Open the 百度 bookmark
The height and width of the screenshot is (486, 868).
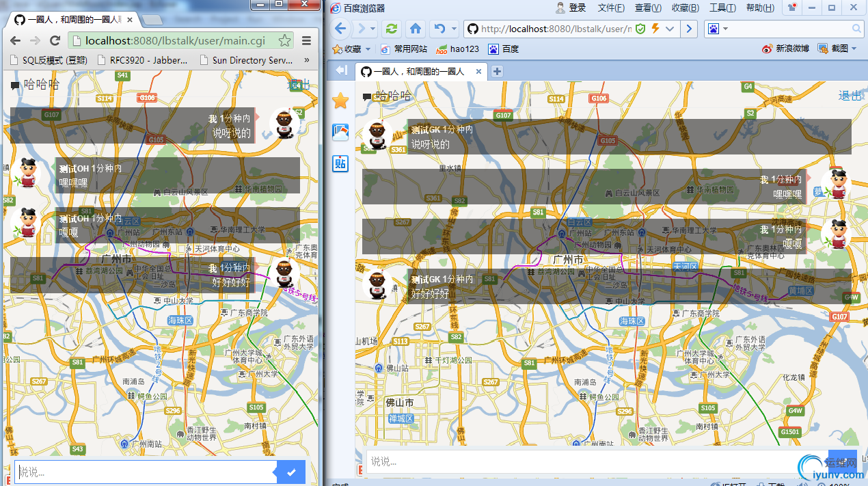[x=504, y=49]
